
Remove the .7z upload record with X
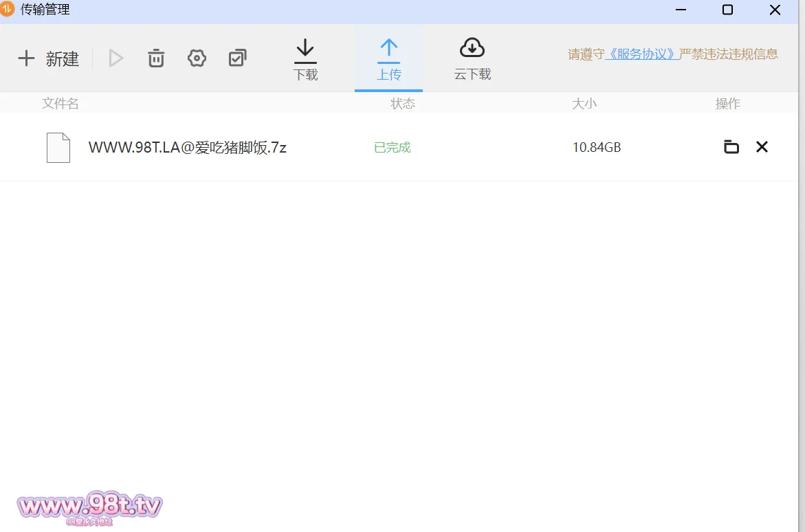pyautogui.click(x=762, y=147)
